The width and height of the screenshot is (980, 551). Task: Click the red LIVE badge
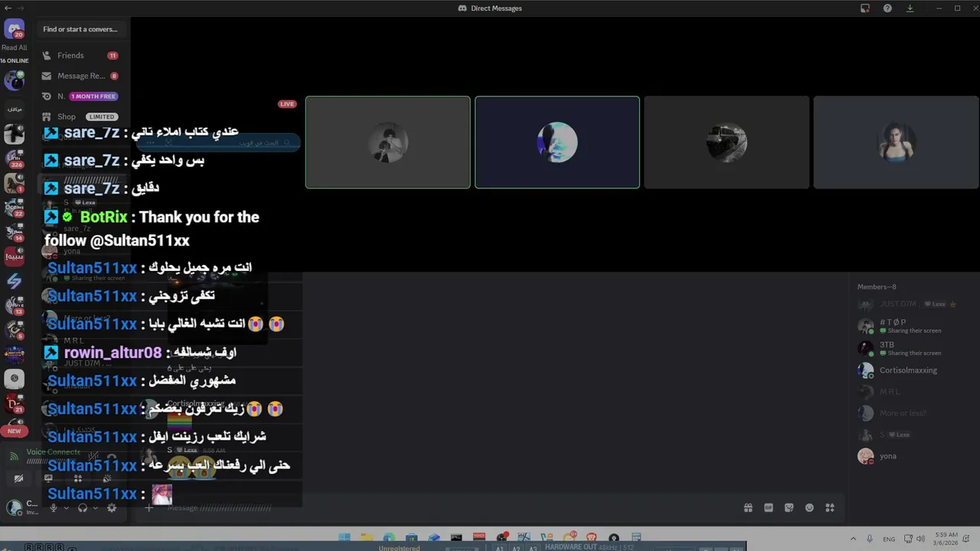[287, 104]
